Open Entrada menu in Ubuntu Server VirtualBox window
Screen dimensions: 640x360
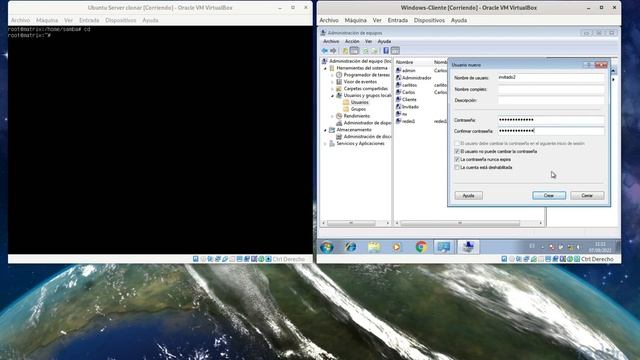(89, 20)
